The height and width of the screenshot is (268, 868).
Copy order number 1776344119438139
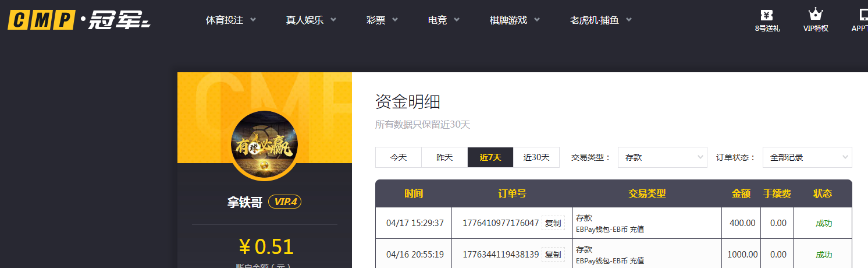click(x=553, y=255)
